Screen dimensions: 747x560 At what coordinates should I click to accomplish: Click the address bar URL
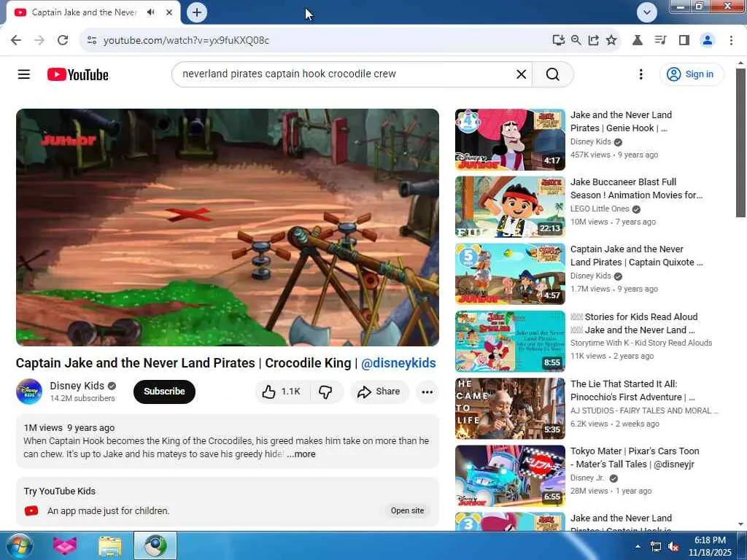pyautogui.click(x=186, y=41)
